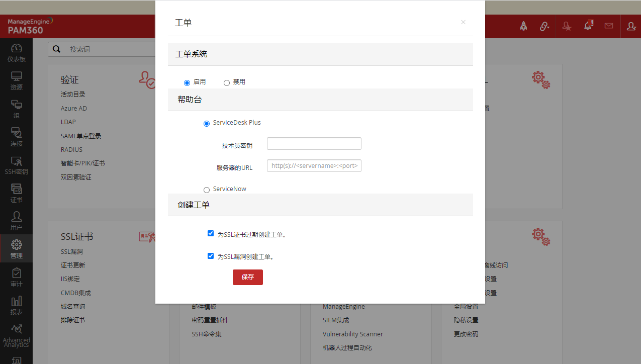Open the Azure AD link
Image resolution: width=641 pixels, height=364 pixels.
[x=74, y=108]
